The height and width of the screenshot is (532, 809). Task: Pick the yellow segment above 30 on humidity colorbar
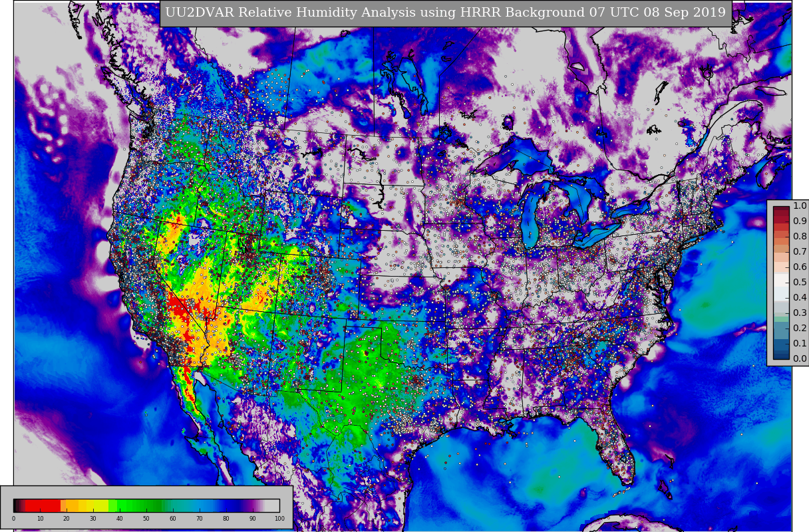point(94,505)
